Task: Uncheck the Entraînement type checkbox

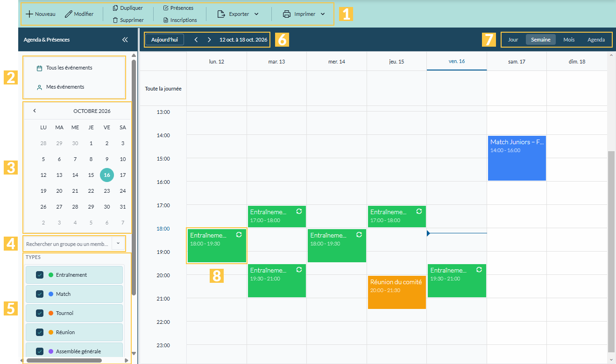Action: 40,275
